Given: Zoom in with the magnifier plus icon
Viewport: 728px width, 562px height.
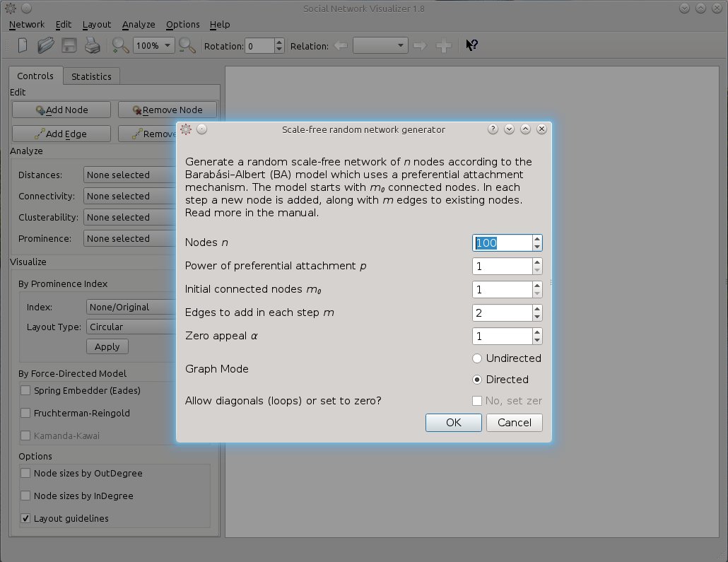Looking at the screenshot, I should (120, 45).
